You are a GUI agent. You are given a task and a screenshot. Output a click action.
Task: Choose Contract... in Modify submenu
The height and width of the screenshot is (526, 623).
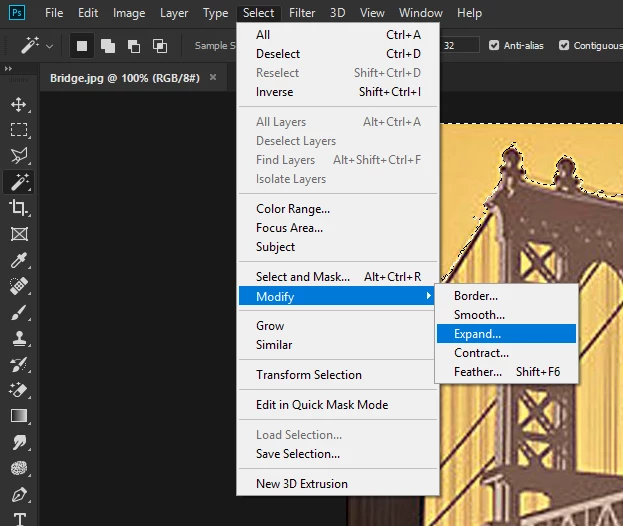pos(507,353)
